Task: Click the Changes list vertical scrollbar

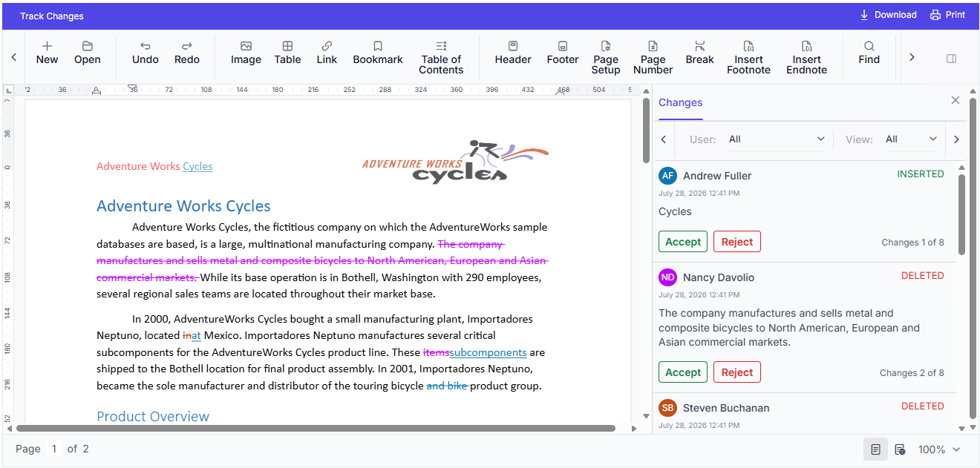Action: (x=962, y=215)
